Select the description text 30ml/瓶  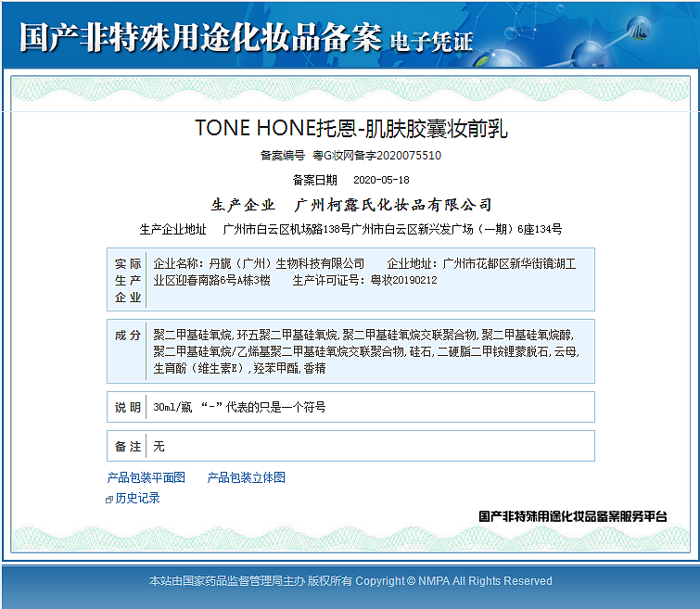(172, 407)
